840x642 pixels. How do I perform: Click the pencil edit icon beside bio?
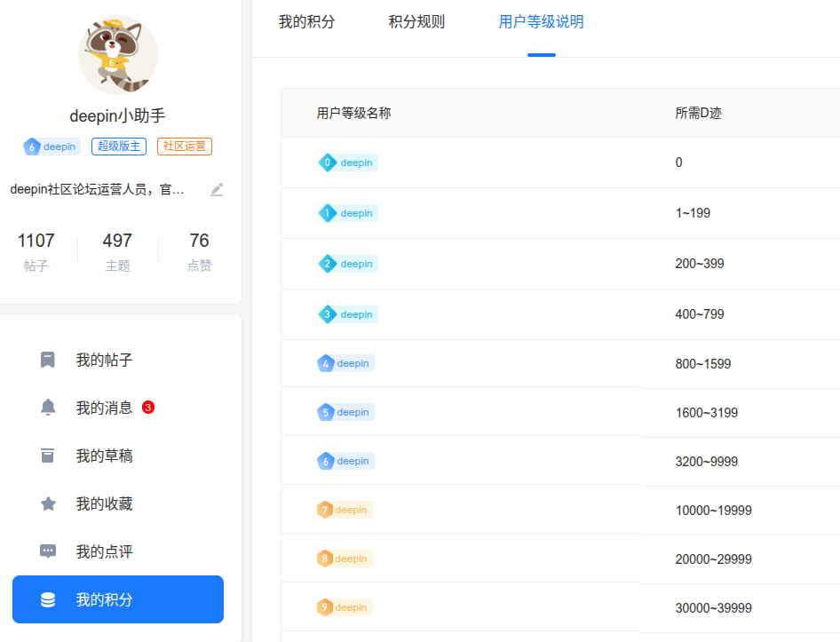217,190
